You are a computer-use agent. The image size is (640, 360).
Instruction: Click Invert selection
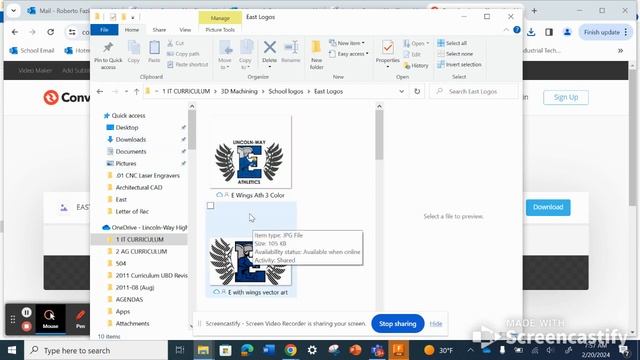pyautogui.click(x=459, y=64)
